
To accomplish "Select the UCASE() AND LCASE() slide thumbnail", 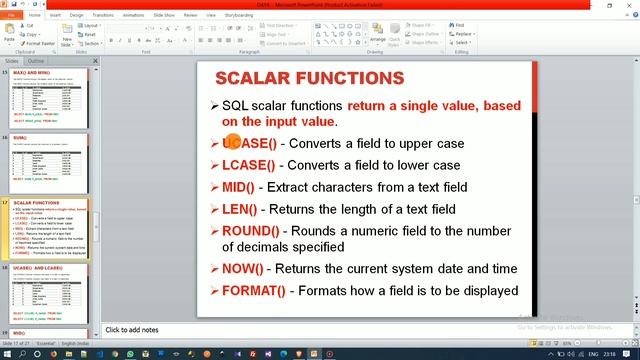I will (48, 294).
